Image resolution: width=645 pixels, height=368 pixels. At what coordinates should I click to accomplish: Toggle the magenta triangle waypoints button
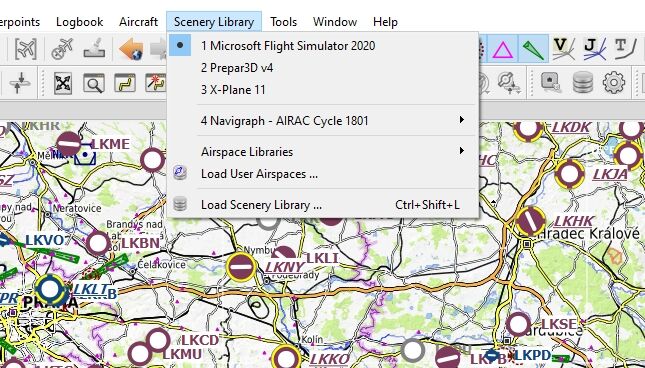point(503,50)
